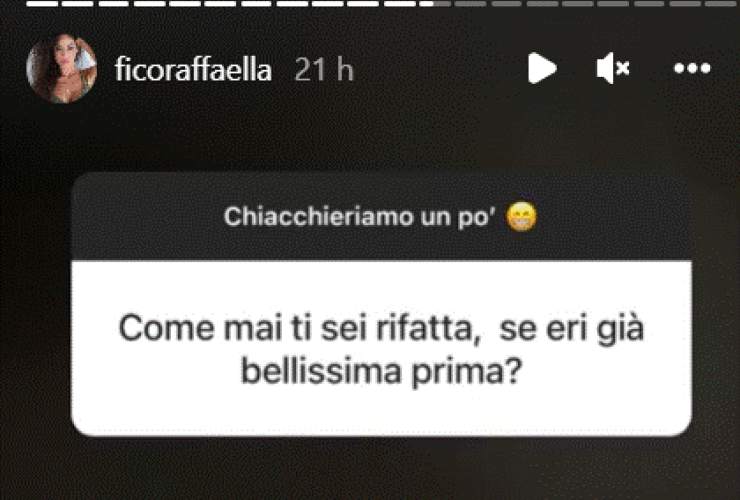Click the 21 h timestamp

pos(324,70)
